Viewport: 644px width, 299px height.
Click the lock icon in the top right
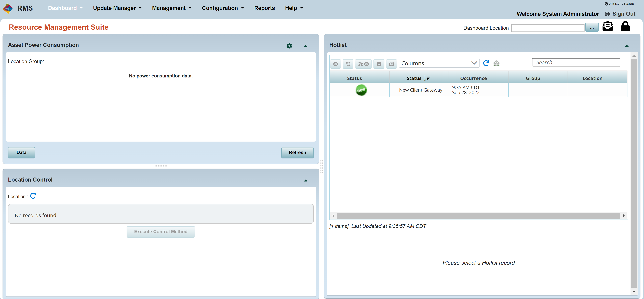pyautogui.click(x=625, y=26)
